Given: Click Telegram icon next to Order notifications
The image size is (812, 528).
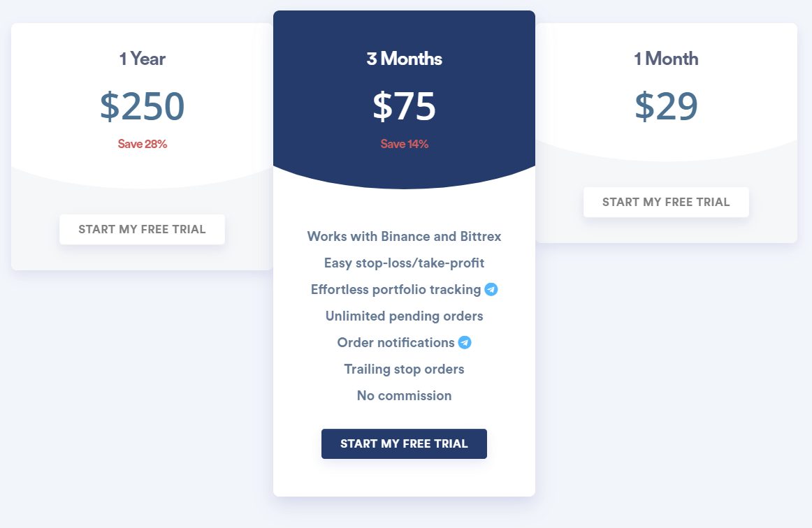Looking at the screenshot, I should [x=465, y=343].
